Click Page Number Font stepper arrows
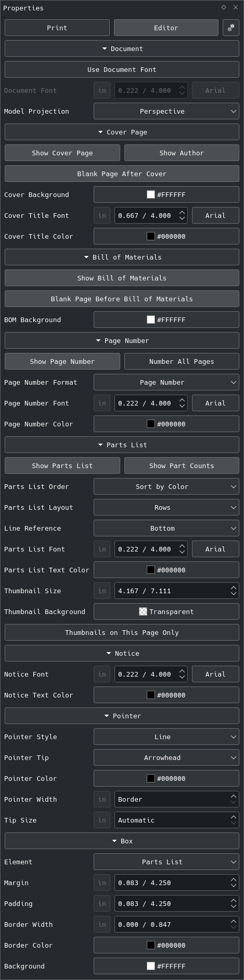This screenshot has height=980, width=244. pyautogui.click(x=182, y=403)
